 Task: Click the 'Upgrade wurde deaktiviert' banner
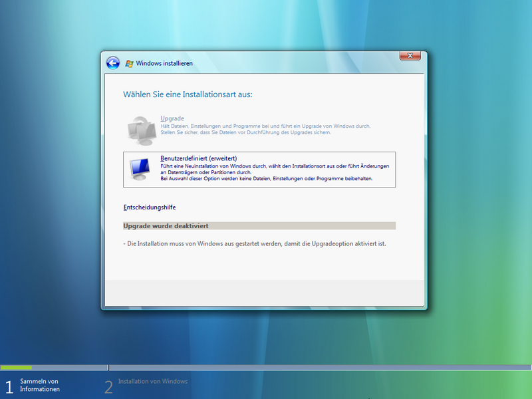click(259, 226)
